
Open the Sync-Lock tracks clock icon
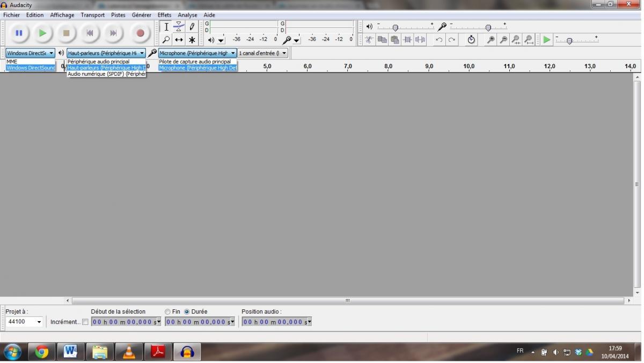[471, 40]
